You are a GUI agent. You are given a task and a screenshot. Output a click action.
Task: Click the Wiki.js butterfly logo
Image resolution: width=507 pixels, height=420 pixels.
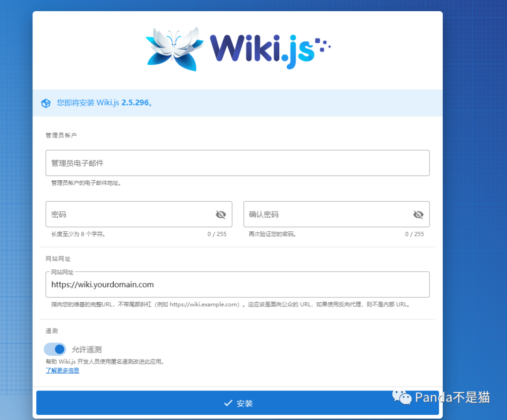click(x=175, y=49)
